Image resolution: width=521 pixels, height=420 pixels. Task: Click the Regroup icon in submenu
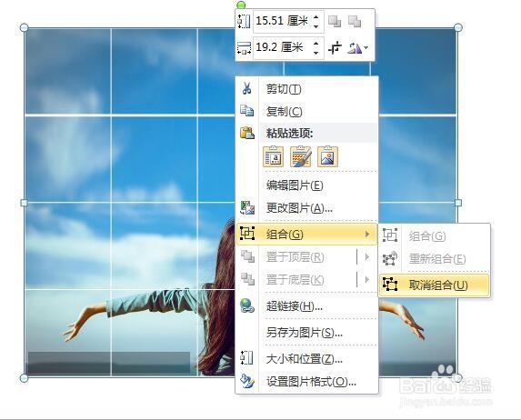click(x=390, y=258)
